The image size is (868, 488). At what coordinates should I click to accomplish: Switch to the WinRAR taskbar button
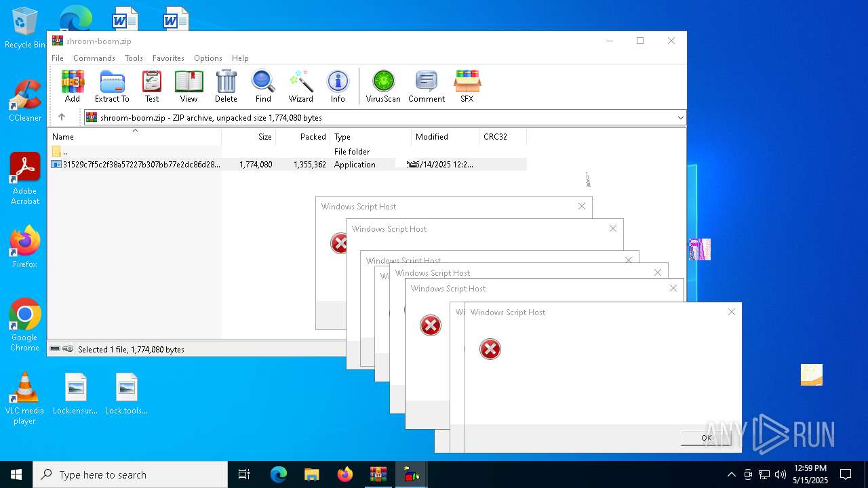click(378, 474)
